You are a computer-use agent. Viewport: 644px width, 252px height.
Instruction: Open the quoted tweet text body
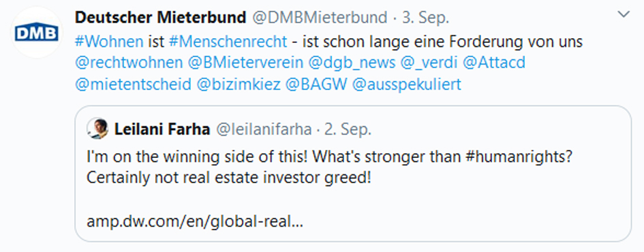(330, 168)
